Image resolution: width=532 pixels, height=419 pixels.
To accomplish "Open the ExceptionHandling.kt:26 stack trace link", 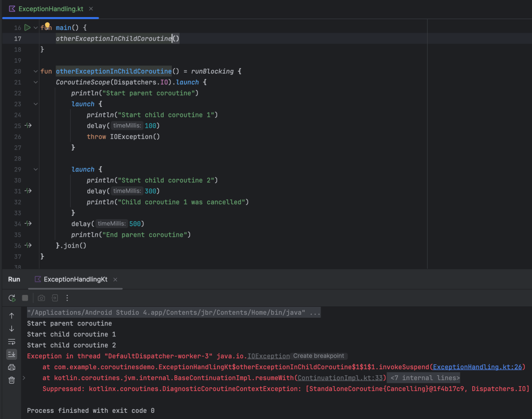I will coord(478,367).
